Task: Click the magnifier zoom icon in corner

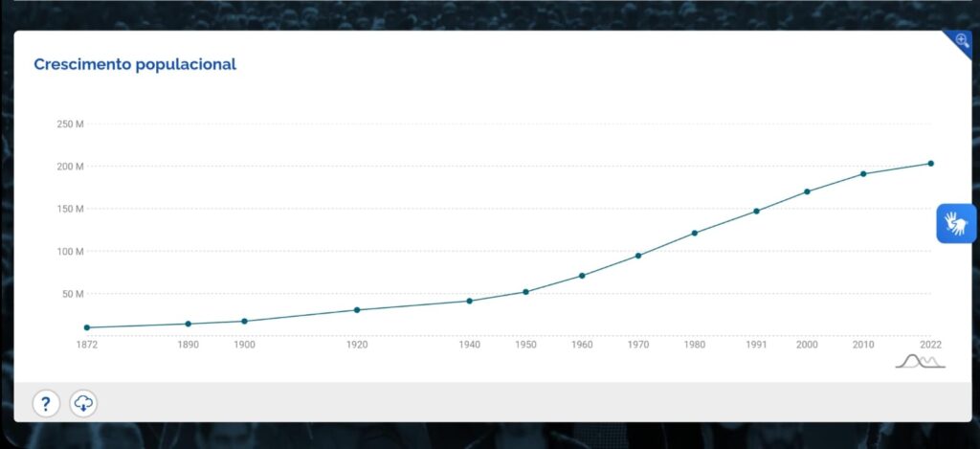Action: 962,40
